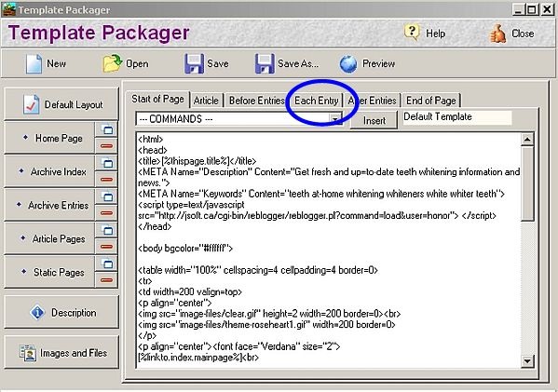This screenshot has width=558, height=392.
Task: Switch to the Start of Page tab
Action: click(x=157, y=100)
